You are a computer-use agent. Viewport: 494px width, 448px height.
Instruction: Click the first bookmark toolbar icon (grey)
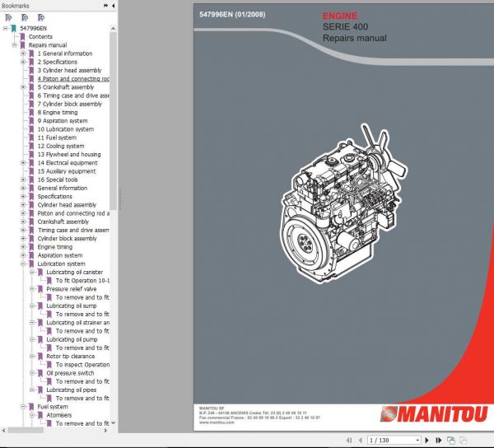(8, 17)
